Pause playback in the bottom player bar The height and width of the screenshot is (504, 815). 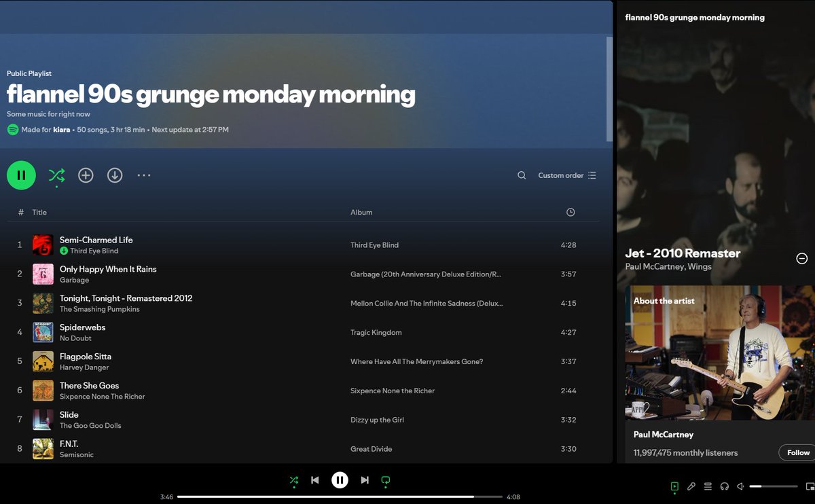pos(340,480)
